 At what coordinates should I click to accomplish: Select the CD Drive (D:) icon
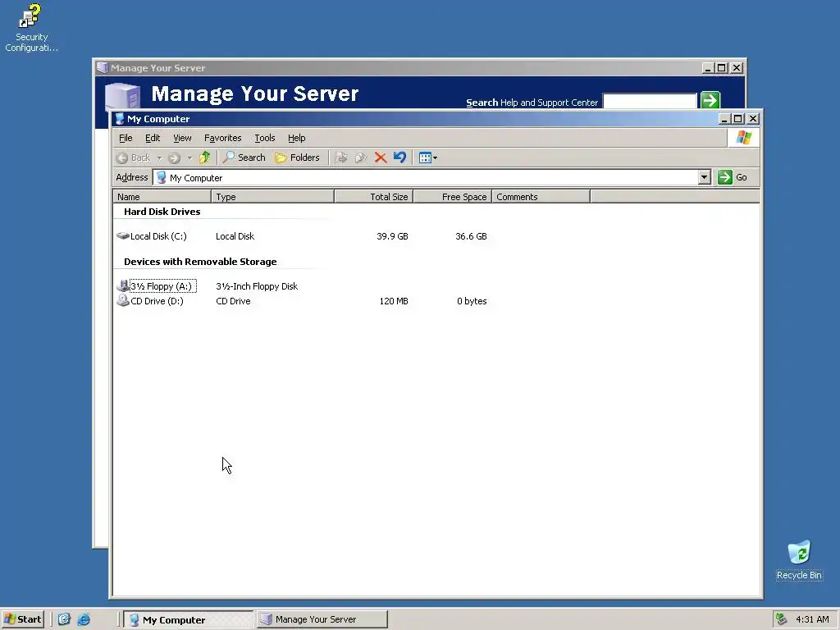(x=123, y=300)
